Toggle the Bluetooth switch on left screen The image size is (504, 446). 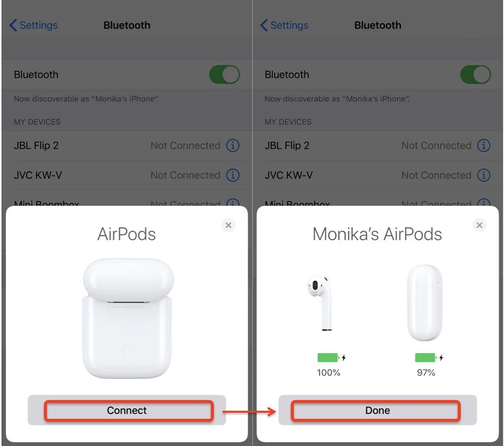tap(224, 74)
